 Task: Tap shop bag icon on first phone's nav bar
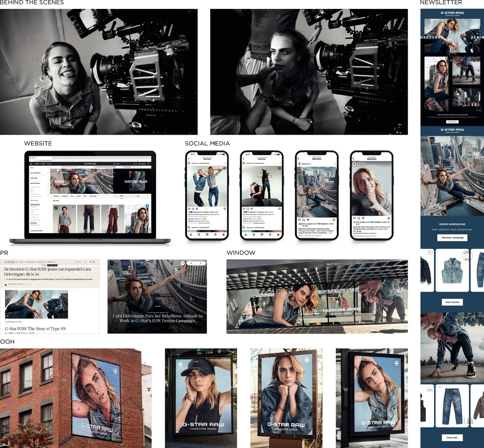tap(215, 234)
